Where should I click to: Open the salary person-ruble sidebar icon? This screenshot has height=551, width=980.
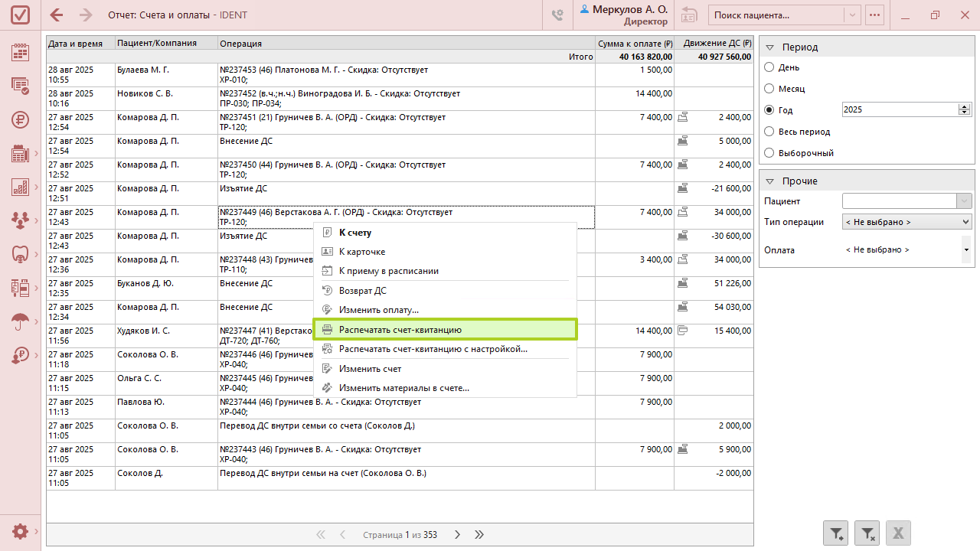pyautogui.click(x=21, y=355)
